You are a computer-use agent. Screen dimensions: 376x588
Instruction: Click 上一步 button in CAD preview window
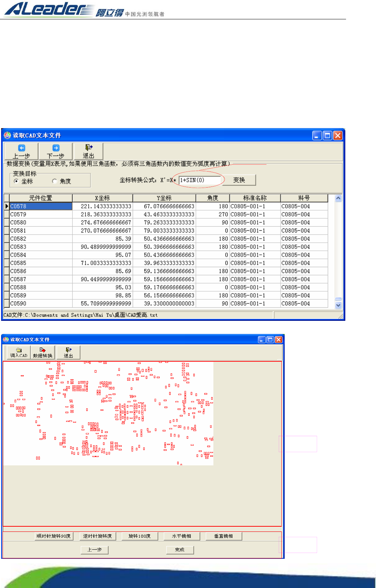(95, 550)
